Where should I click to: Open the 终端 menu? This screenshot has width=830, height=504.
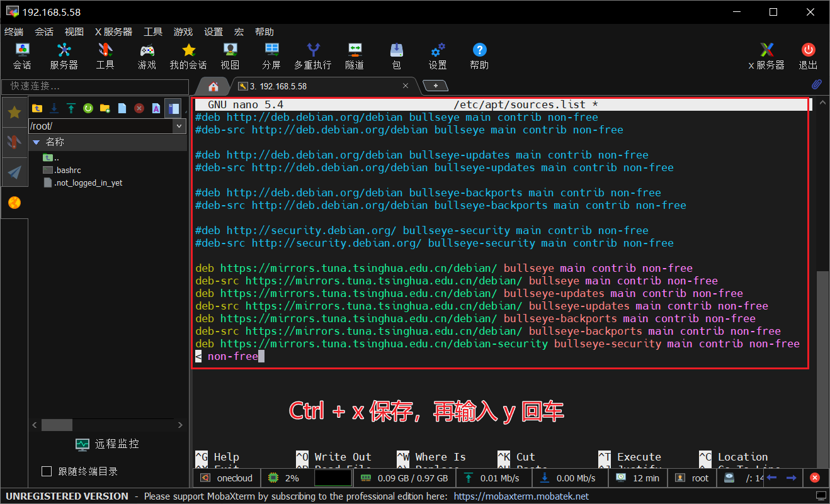click(x=14, y=31)
